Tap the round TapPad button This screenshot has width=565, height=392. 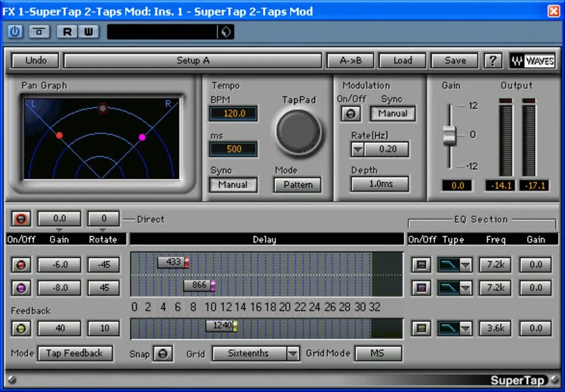pos(299,132)
